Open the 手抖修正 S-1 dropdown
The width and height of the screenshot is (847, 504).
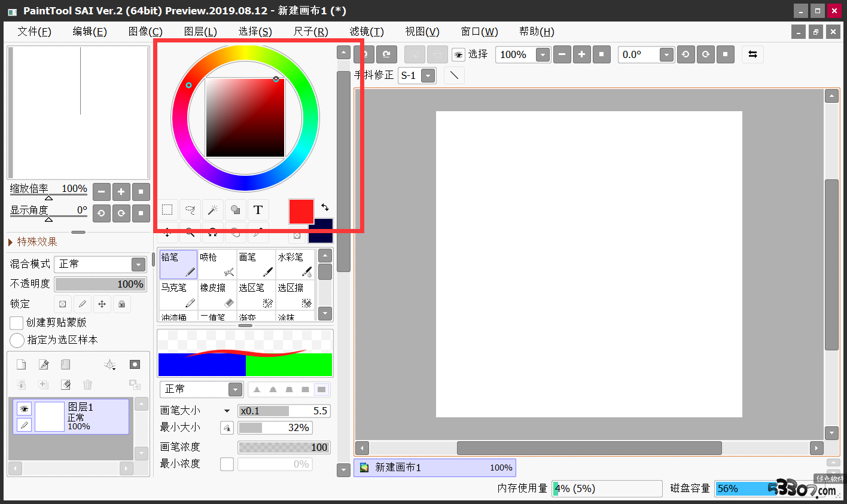(x=428, y=76)
